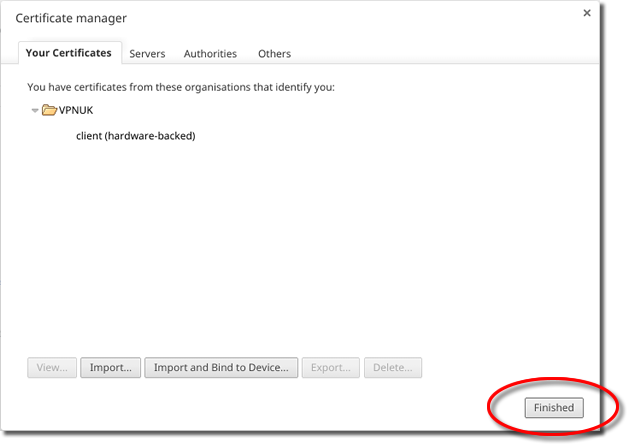Screen dimensions: 627x444
Task: Collapse the VPNUK organisation tree node
Action: (x=35, y=111)
